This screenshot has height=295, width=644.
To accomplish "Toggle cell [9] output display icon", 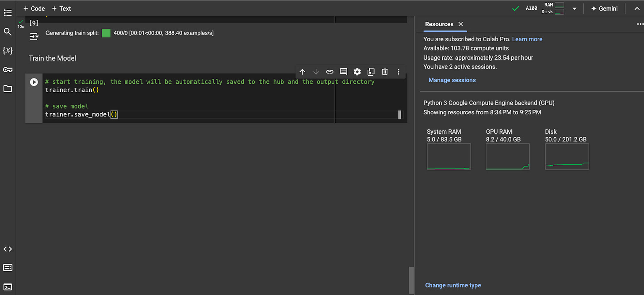I will pyautogui.click(x=34, y=36).
